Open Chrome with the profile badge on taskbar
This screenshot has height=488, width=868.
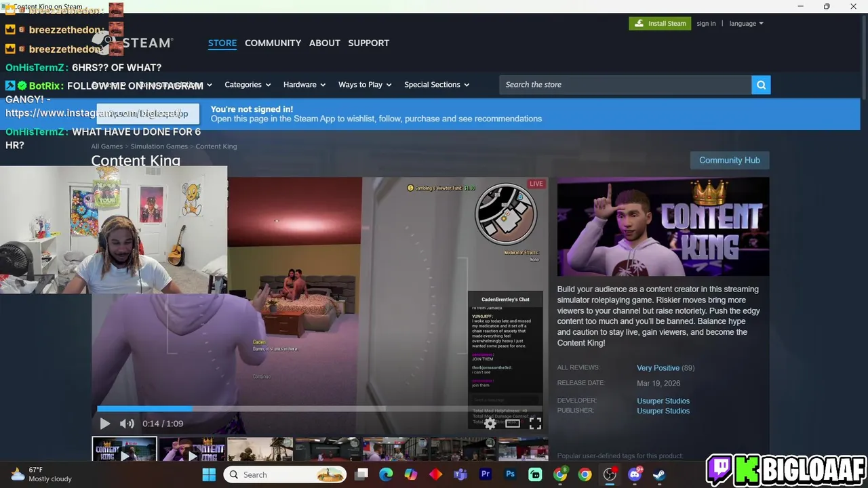(560, 474)
